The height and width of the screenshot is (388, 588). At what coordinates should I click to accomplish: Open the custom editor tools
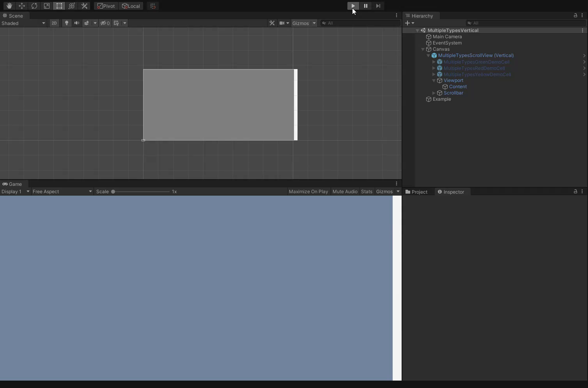(x=84, y=6)
